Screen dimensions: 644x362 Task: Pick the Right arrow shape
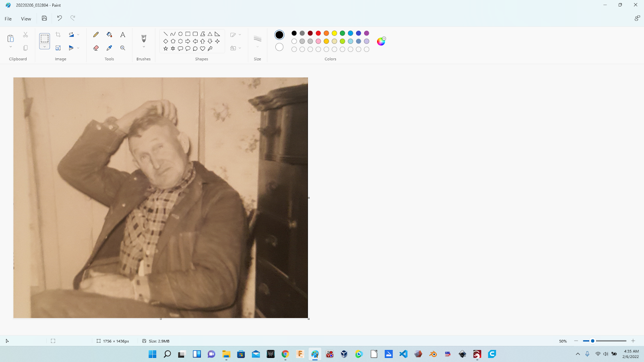coord(188,41)
